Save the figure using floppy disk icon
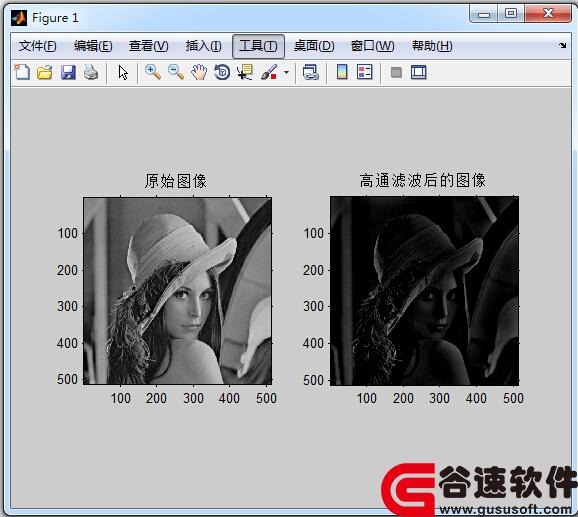This screenshot has height=517, width=578. (68, 72)
